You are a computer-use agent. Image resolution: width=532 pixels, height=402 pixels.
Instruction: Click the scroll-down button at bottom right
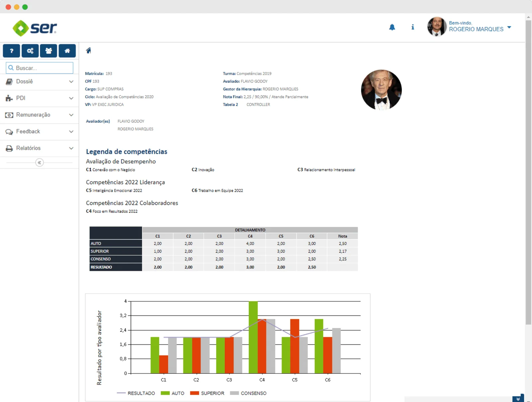(518, 399)
